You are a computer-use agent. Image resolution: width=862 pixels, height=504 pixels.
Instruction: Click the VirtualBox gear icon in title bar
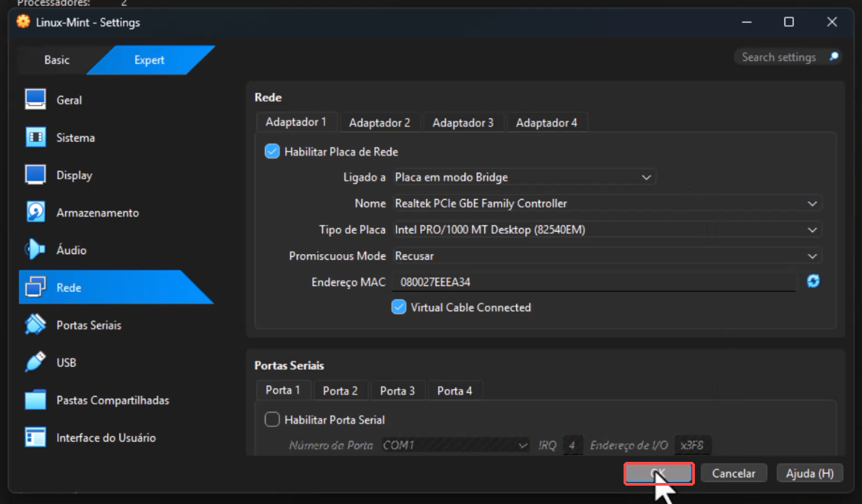pyautogui.click(x=23, y=22)
